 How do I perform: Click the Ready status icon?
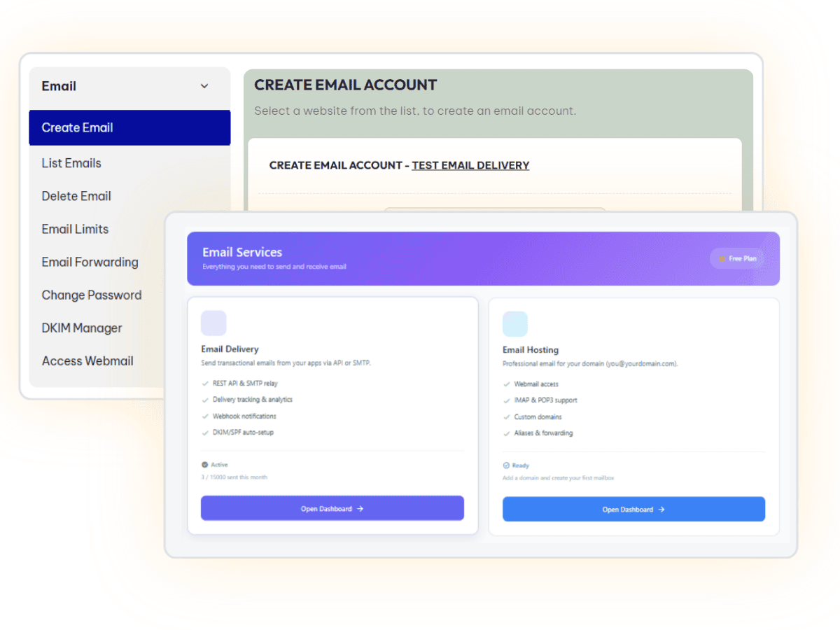[x=506, y=465]
